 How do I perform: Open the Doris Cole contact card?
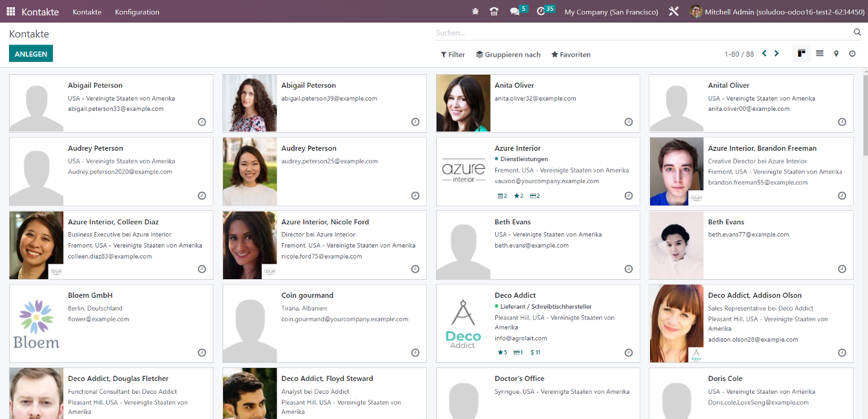751,393
